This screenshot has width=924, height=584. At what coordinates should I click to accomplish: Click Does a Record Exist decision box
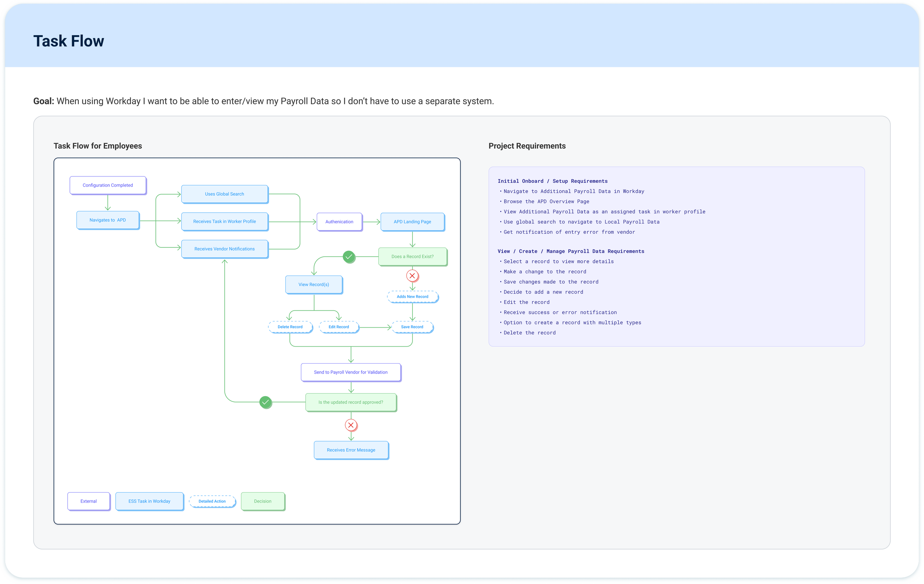tap(412, 256)
